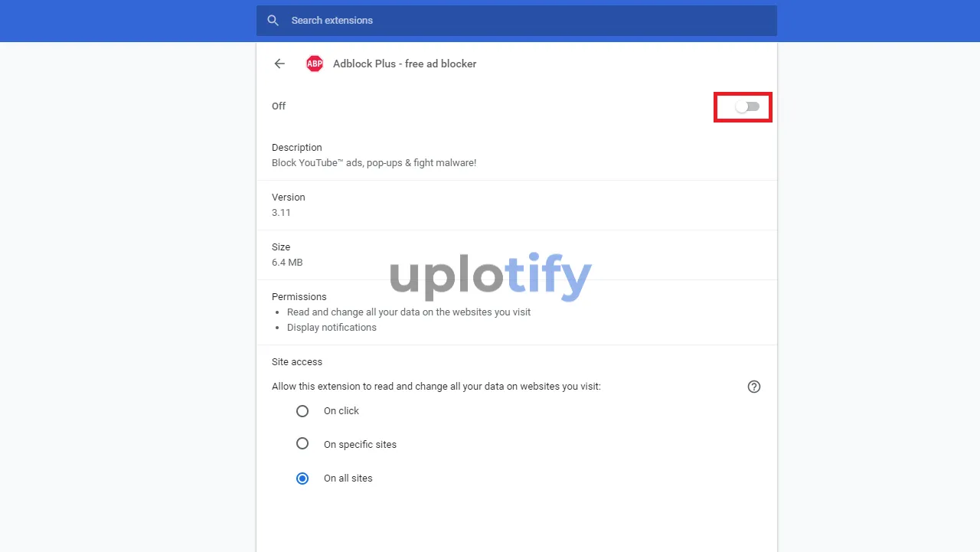
Task: Click the Version heading
Action: click(x=289, y=198)
